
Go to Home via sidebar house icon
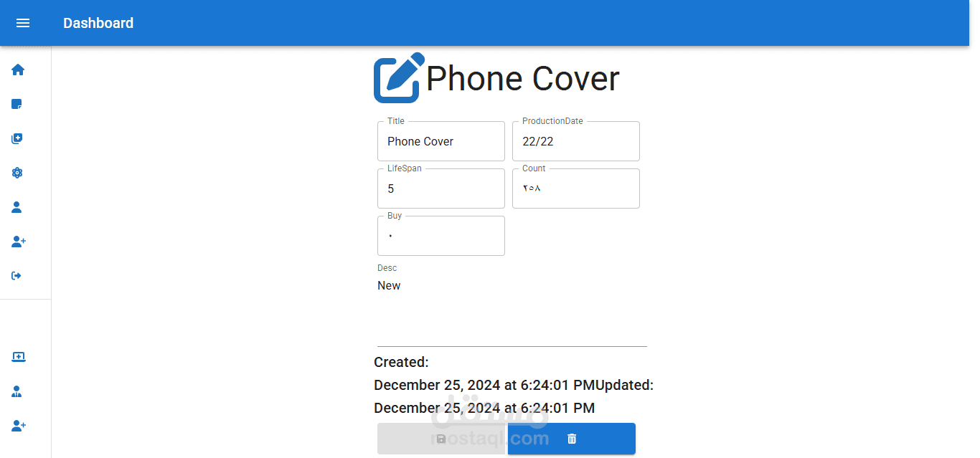pyautogui.click(x=18, y=70)
